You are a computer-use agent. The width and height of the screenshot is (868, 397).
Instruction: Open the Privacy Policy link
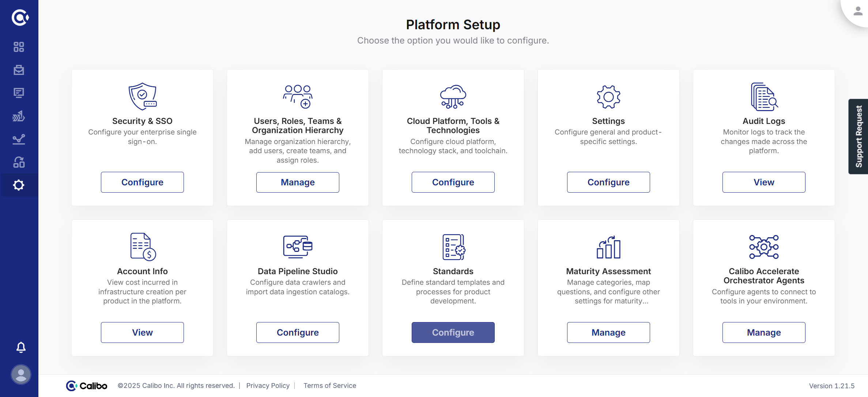[x=268, y=386]
